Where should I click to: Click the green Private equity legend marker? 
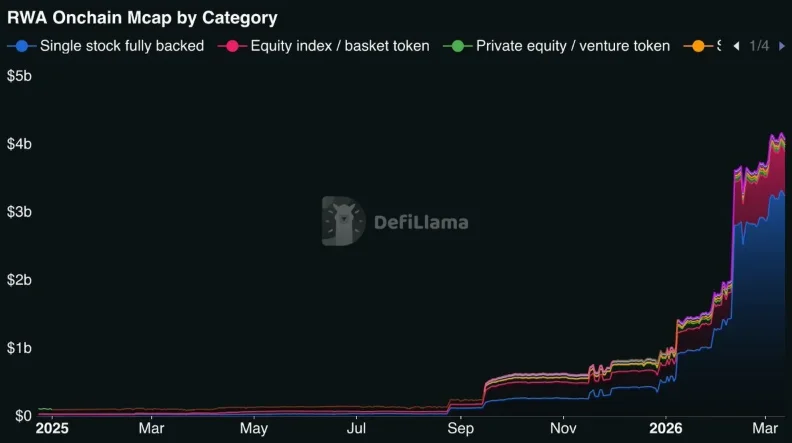pos(458,46)
